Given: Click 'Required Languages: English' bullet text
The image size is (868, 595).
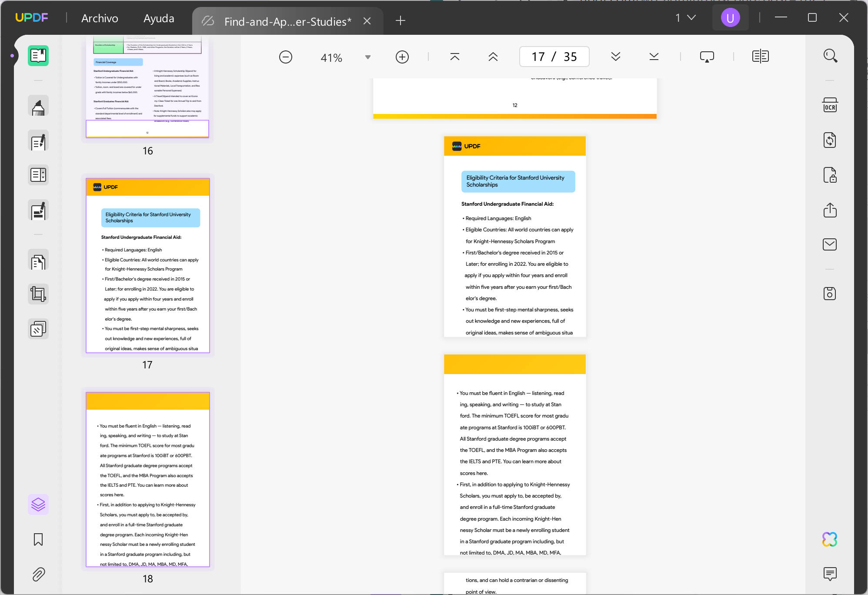Looking at the screenshot, I should (x=498, y=218).
